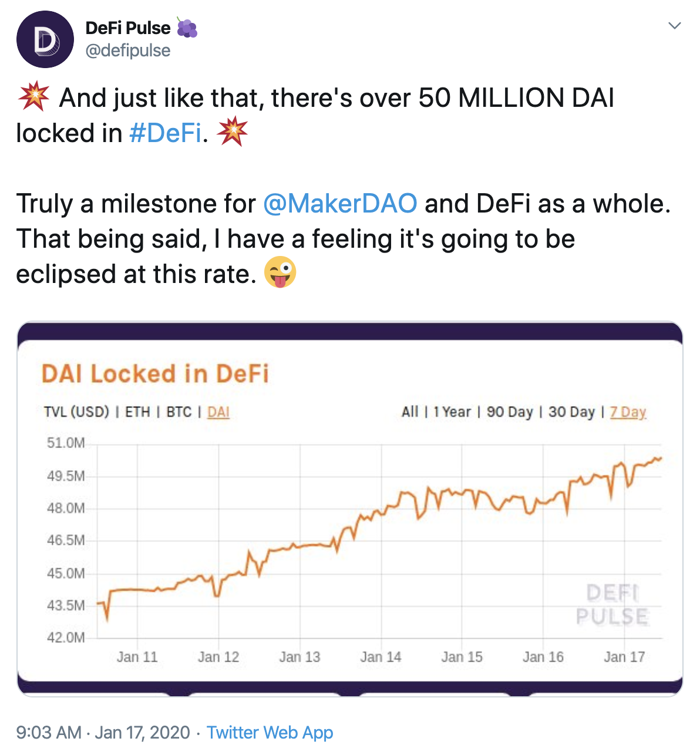700x755 pixels.
Task: Open the @defipulse handle
Action: (128, 50)
